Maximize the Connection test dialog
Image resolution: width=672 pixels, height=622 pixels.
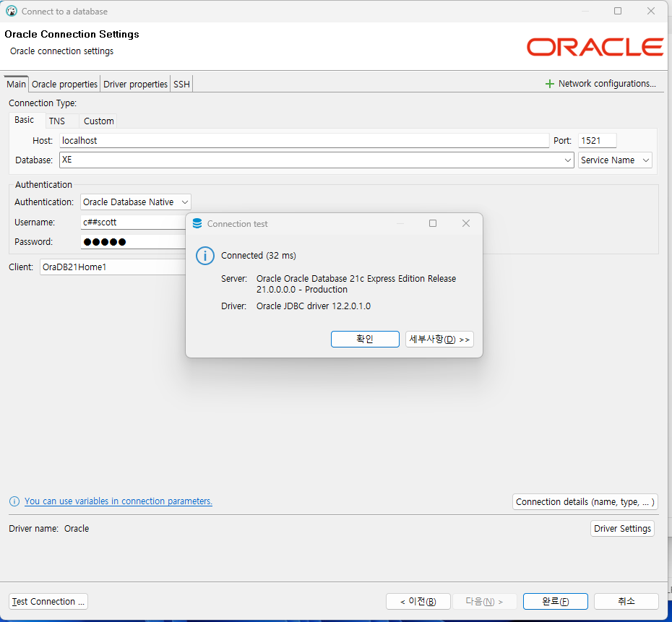tap(433, 223)
